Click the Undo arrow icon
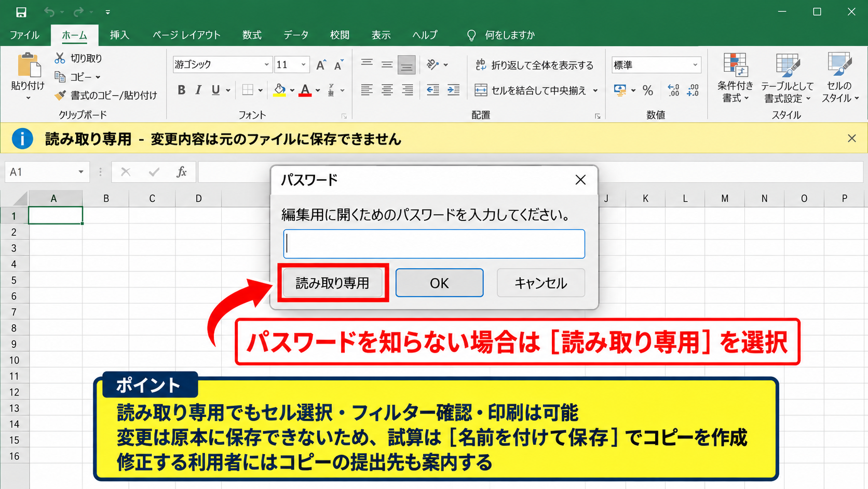The width and height of the screenshot is (868, 489). [x=49, y=12]
